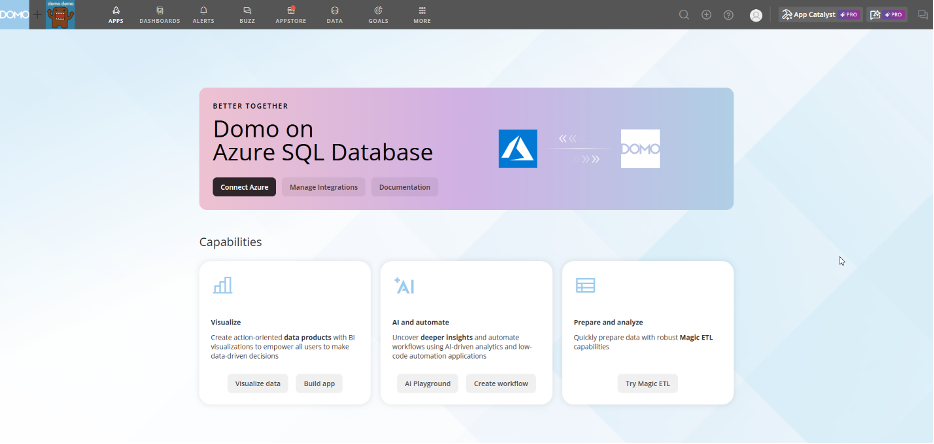Image resolution: width=934 pixels, height=444 pixels.
Task: Open the AI Playground button
Action: pyautogui.click(x=428, y=384)
